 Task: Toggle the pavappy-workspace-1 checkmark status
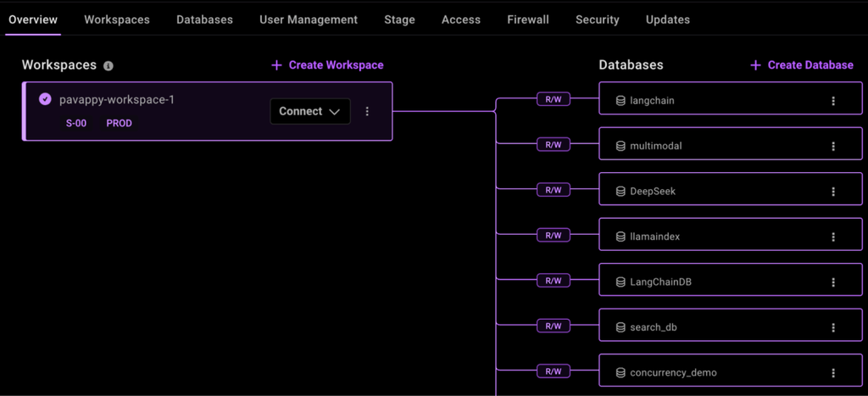tap(46, 99)
